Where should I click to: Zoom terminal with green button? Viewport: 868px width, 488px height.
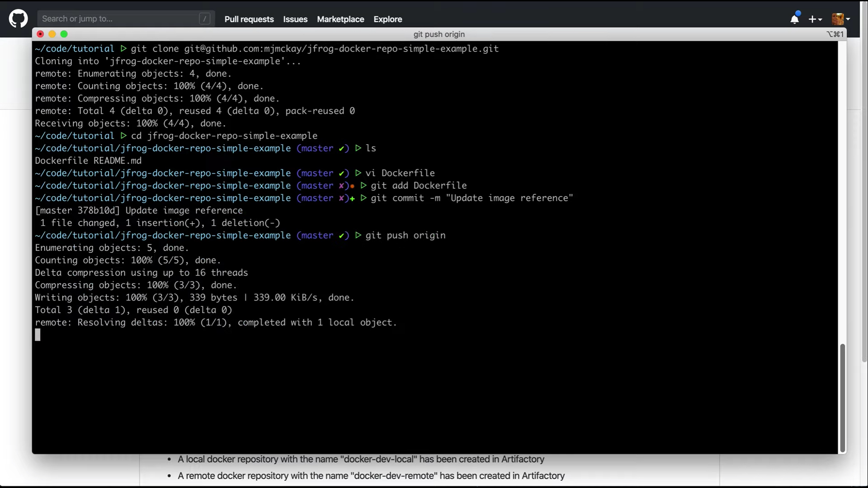coord(64,34)
